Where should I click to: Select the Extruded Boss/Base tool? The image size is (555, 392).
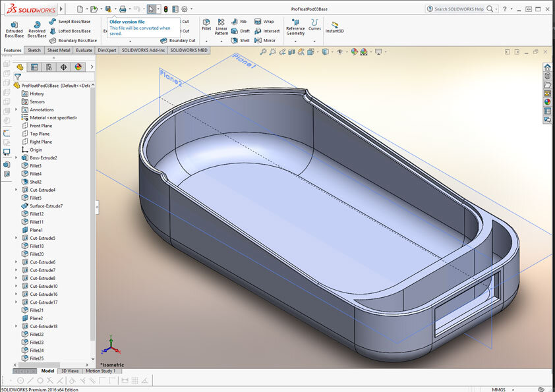14,29
